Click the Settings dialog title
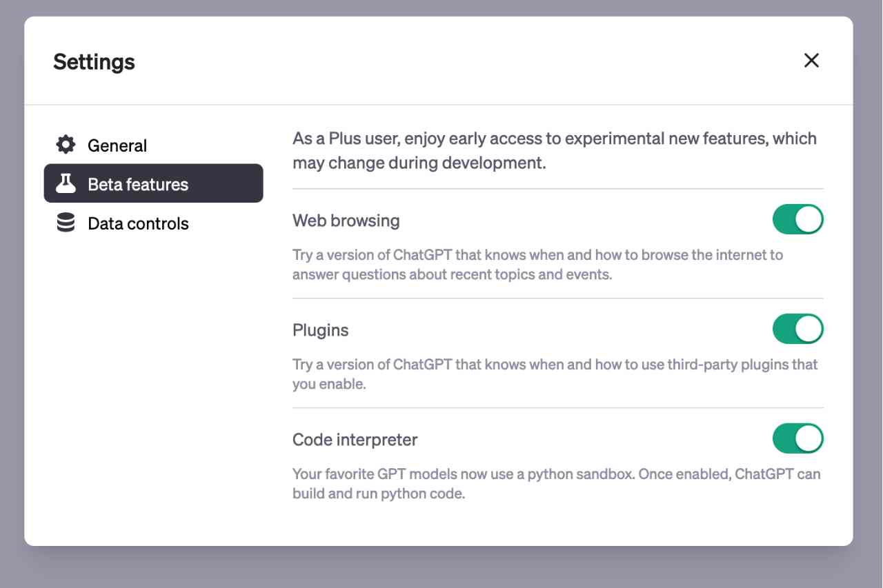883x588 pixels. click(x=93, y=61)
